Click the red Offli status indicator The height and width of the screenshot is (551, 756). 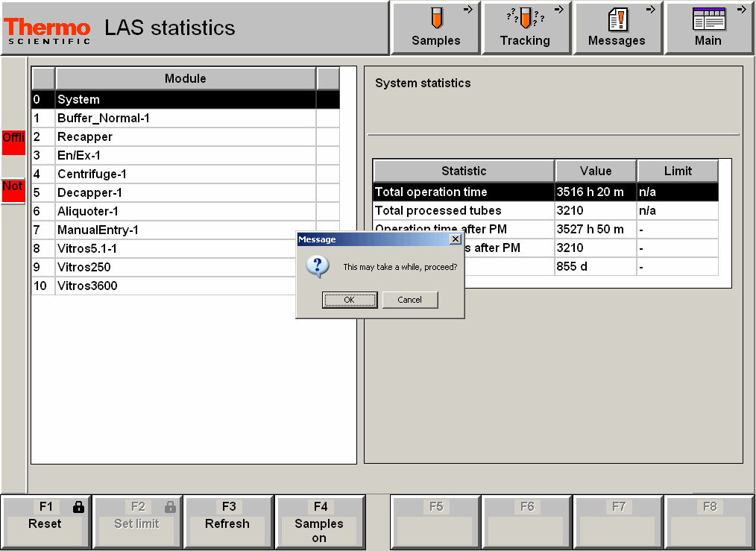tap(13, 142)
